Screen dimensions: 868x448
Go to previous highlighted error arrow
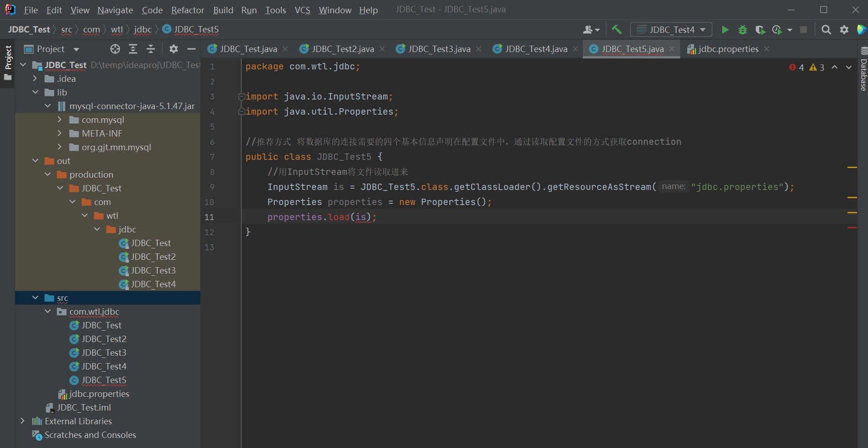tap(835, 67)
